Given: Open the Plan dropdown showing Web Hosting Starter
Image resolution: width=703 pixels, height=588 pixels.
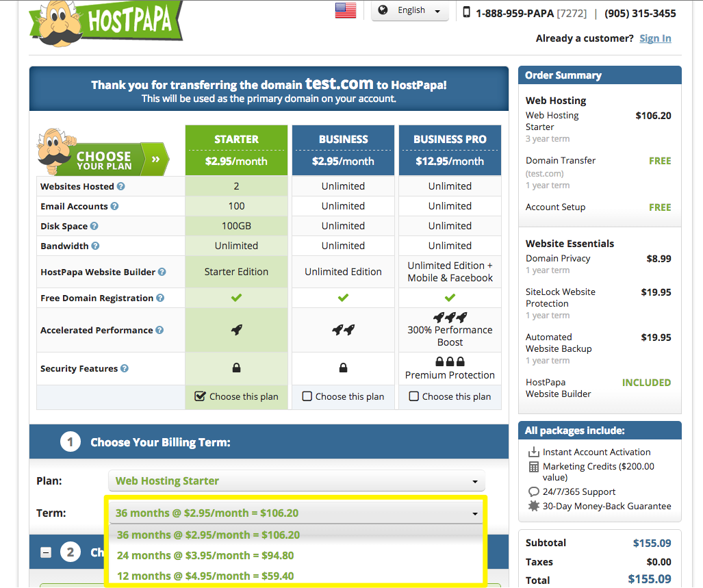Looking at the screenshot, I should pos(297,481).
